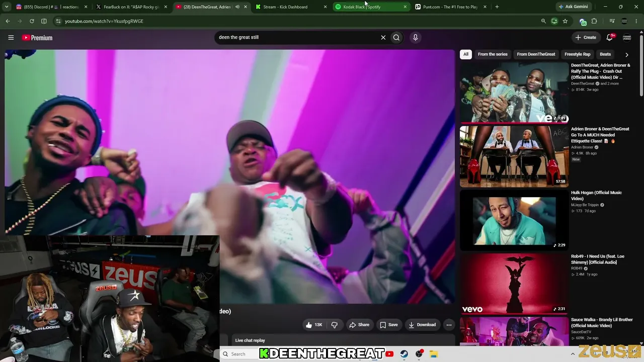Image resolution: width=644 pixels, height=362 pixels.
Task: Open YouTube notifications bell
Action: pos(610,37)
